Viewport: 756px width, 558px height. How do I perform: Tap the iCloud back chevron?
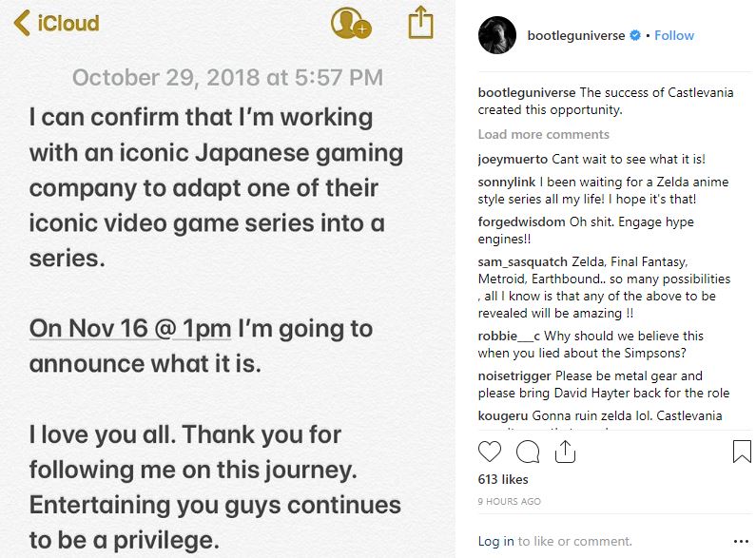(x=22, y=23)
